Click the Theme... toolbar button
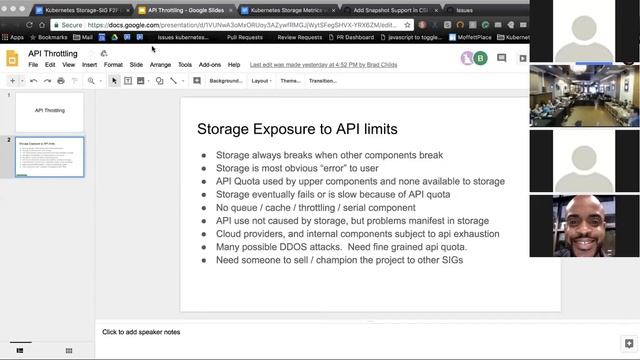This screenshot has height=360, width=640. 290,81
